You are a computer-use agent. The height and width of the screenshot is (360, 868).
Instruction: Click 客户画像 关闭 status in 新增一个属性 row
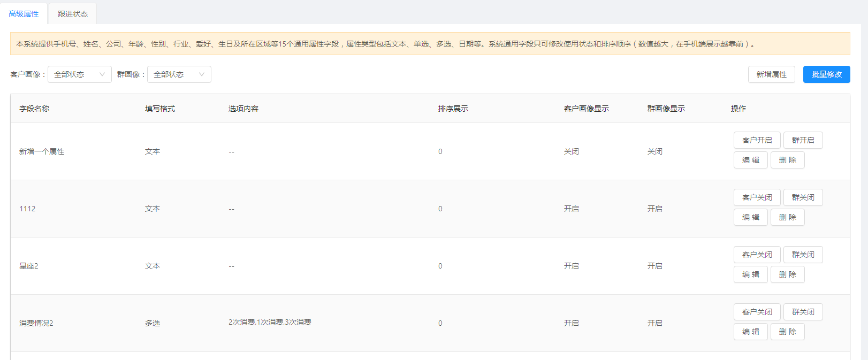[x=572, y=151]
